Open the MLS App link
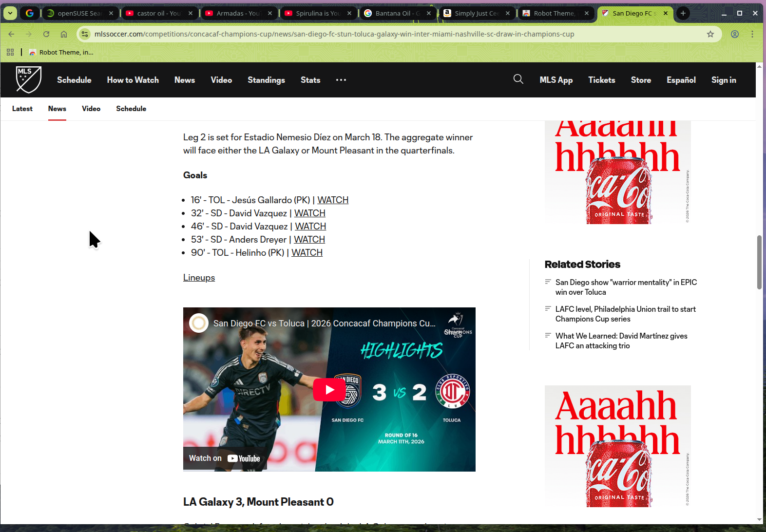This screenshot has width=766, height=532. (556, 80)
